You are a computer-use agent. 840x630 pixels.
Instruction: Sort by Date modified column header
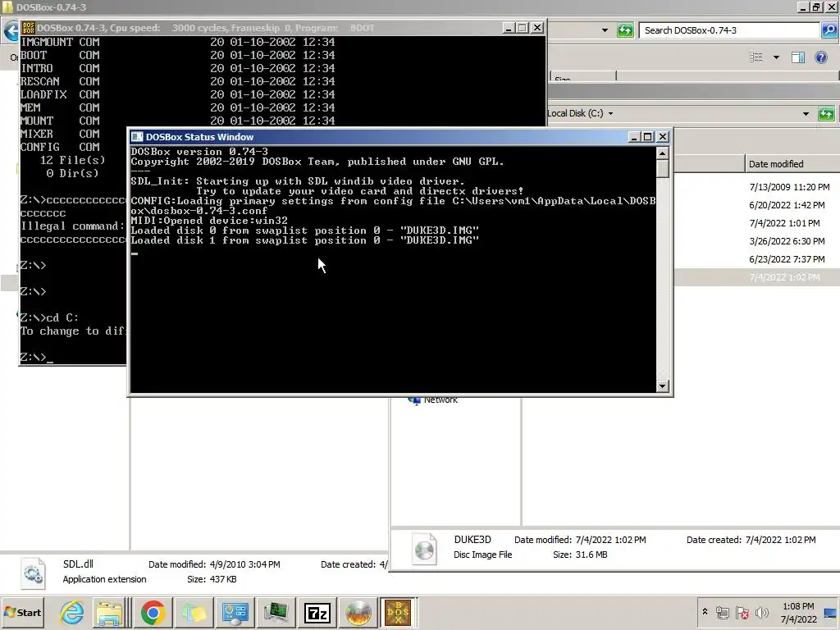pyautogui.click(x=792, y=164)
